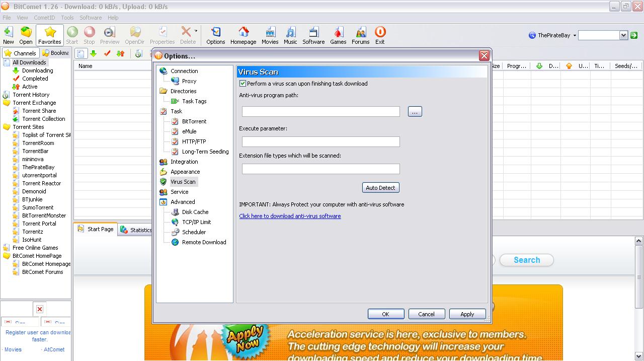The image size is (644, 361).
Task: Open the CometID menu
Action: click(x=44, y=18)
